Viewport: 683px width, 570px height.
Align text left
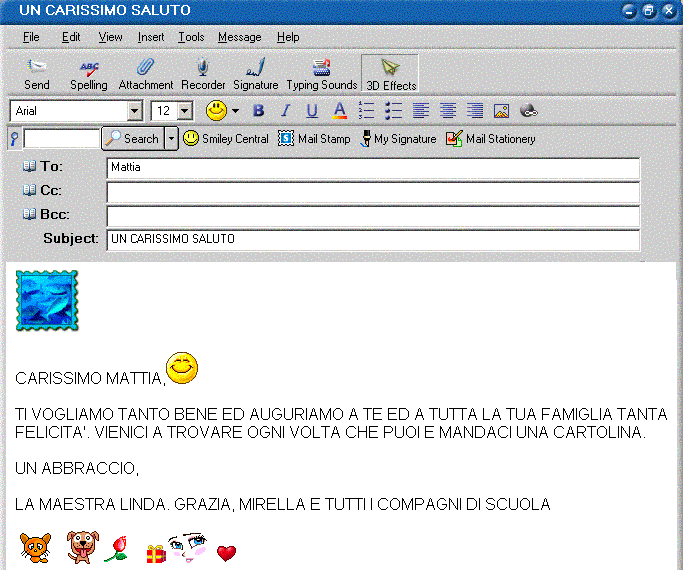click(421, 111)
